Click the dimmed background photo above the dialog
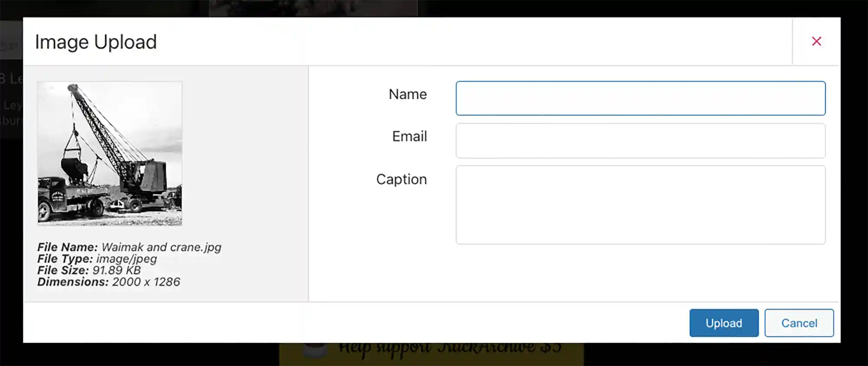868x366 pixels. [313, 8]
